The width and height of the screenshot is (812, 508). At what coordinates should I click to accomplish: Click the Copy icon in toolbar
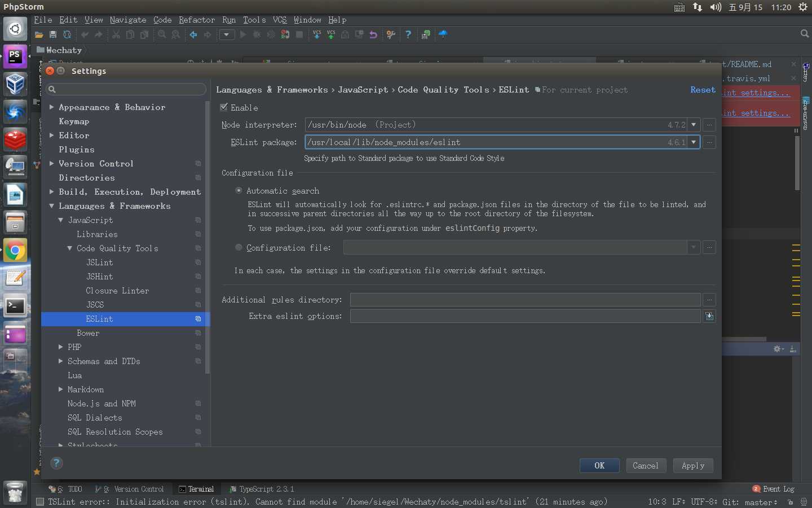click(130, 35)
